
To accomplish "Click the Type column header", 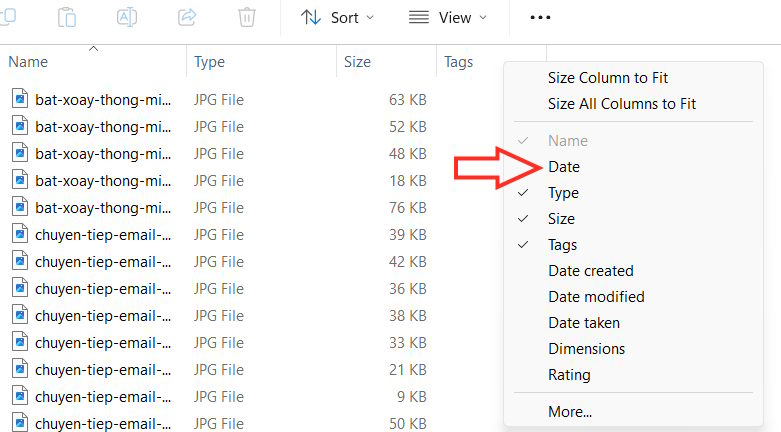I will [210, 62].
